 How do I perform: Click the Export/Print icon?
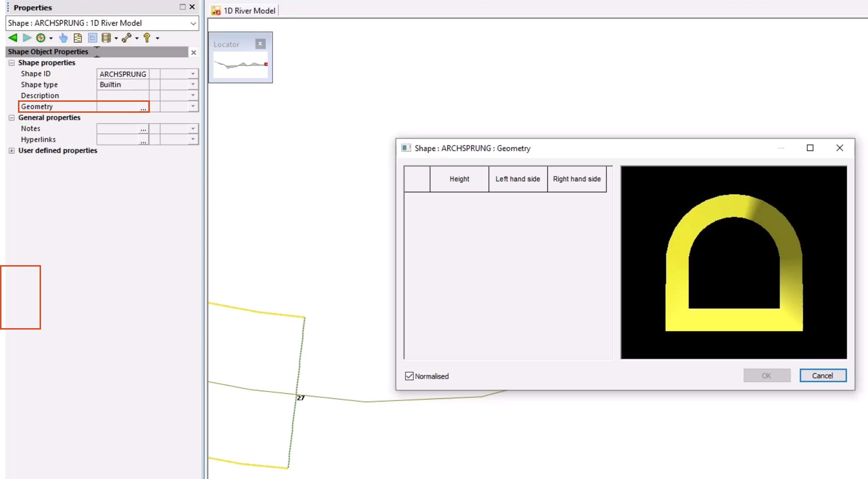click(77, 38)
